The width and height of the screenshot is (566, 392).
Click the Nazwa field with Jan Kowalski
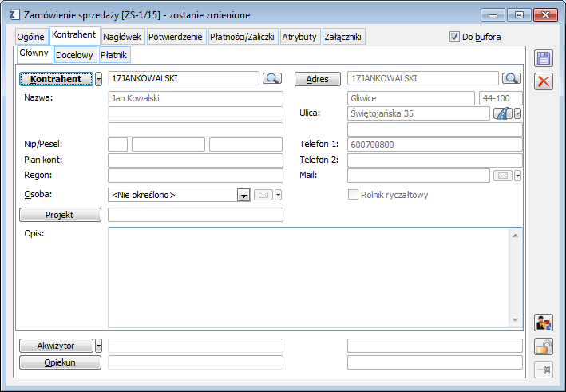point(196,98)
